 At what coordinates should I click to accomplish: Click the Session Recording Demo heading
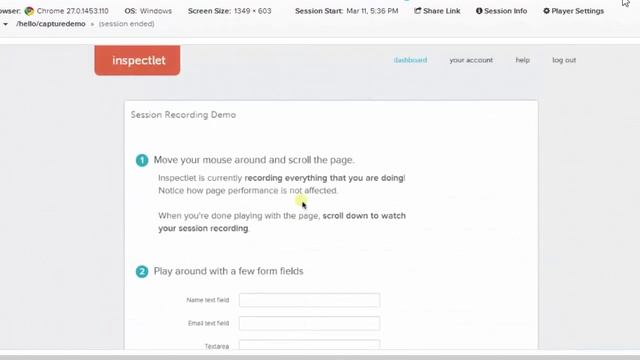(x=183, y=115)
